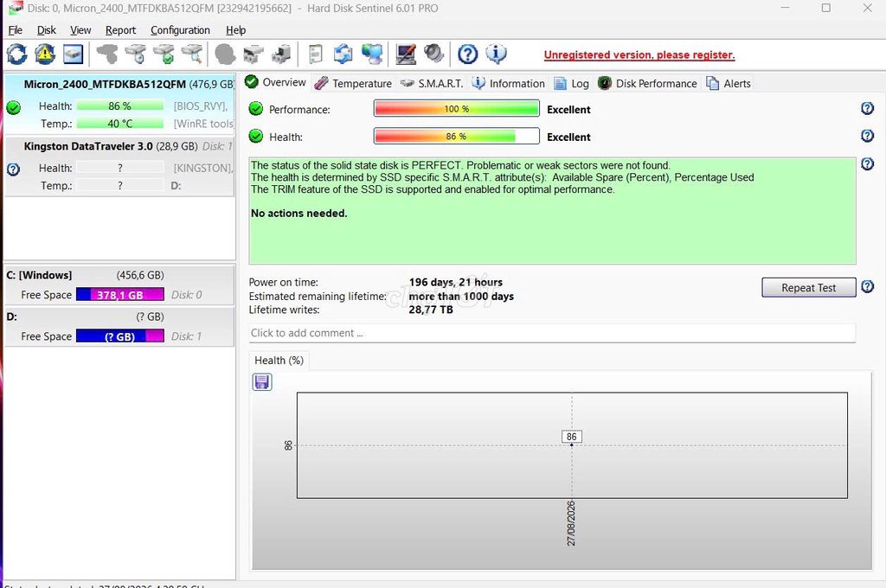Image resolution: width=886 pixels, height=588 pixels.
Task: Click the Performance 100 % progress bar
Action: (457, 108)
